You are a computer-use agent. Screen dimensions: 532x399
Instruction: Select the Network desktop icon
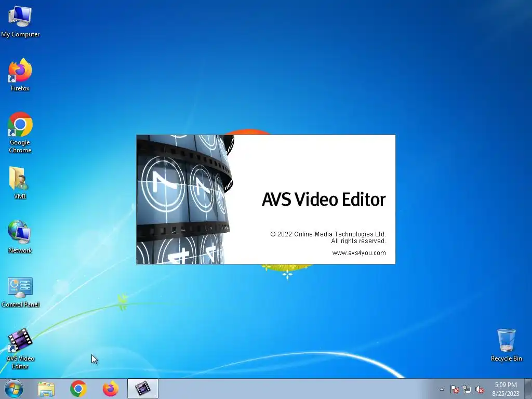coord(20,237)
